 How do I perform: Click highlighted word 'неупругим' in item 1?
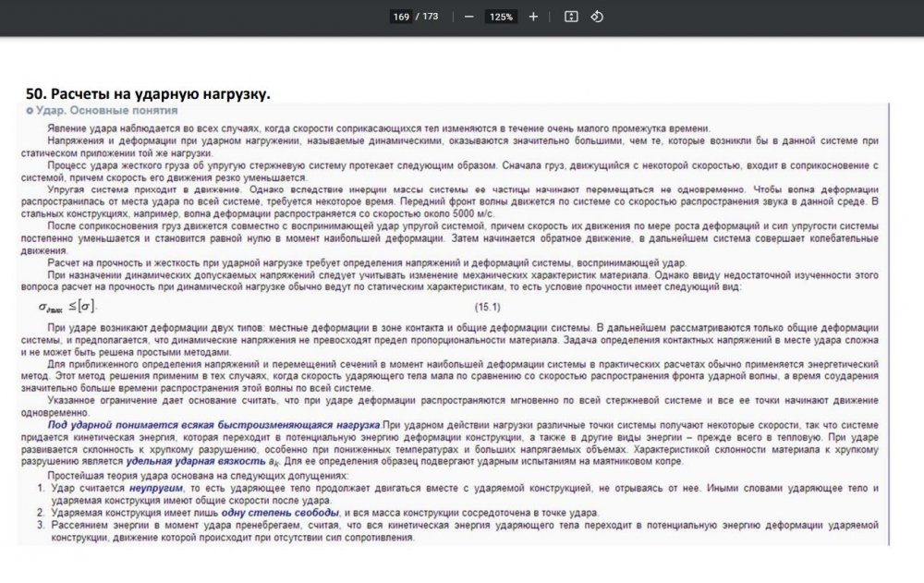156,488
